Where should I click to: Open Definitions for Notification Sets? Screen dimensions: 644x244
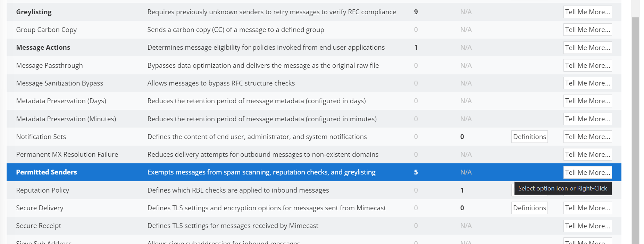tap(529, 137)
